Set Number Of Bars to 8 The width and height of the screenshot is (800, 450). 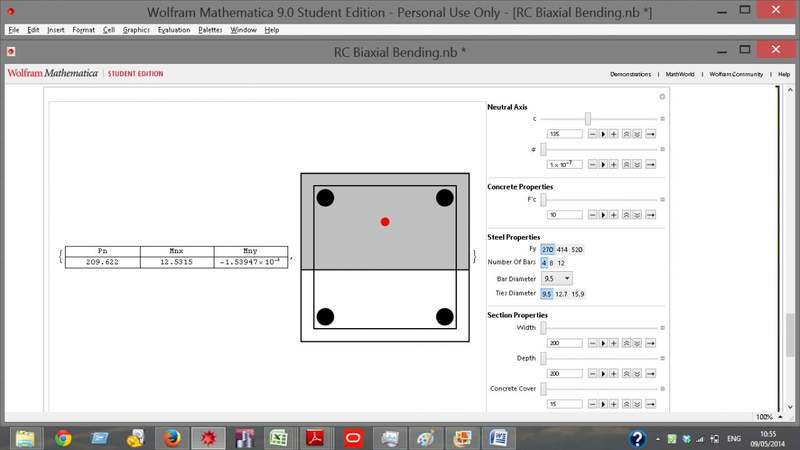click(x=551, y=262)
